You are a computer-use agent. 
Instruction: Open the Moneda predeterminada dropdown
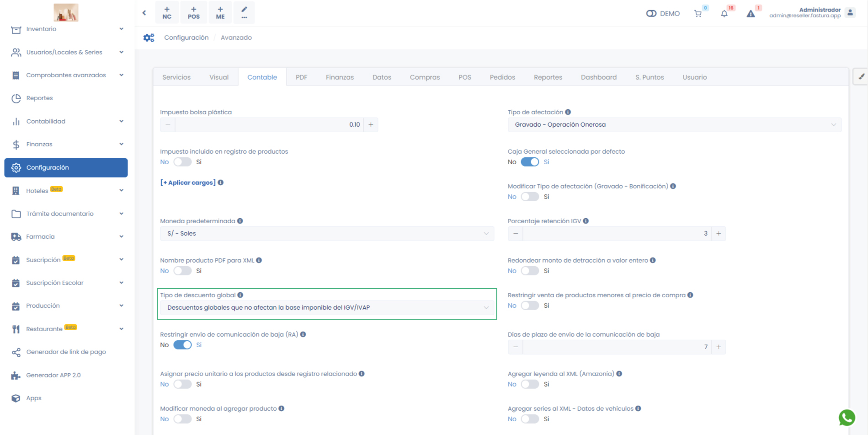click(x=326, y=233)
